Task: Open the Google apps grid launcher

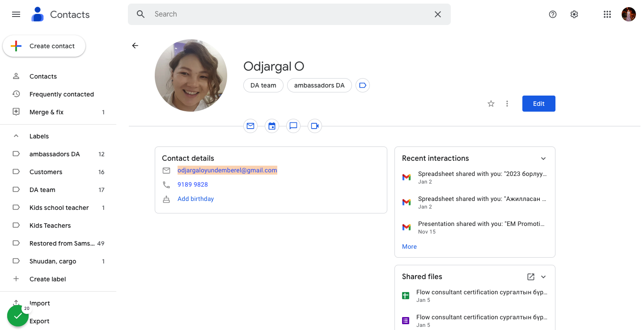Action: (607, 14)
